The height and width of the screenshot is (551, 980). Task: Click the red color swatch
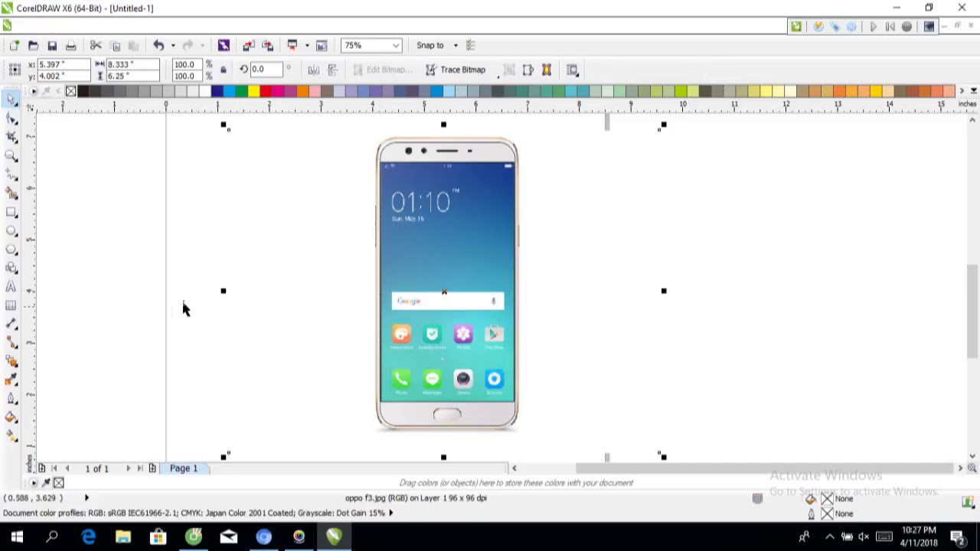tap(266, 92)
